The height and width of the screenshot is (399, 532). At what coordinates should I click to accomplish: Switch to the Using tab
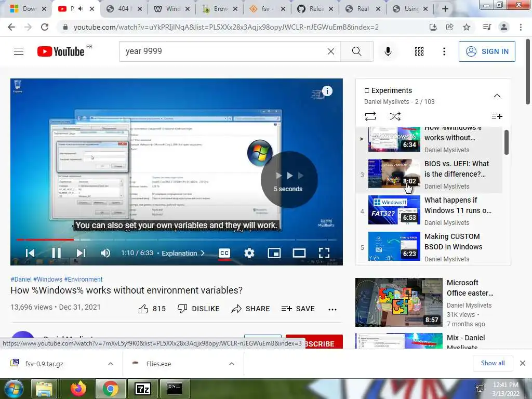[410, 9]
